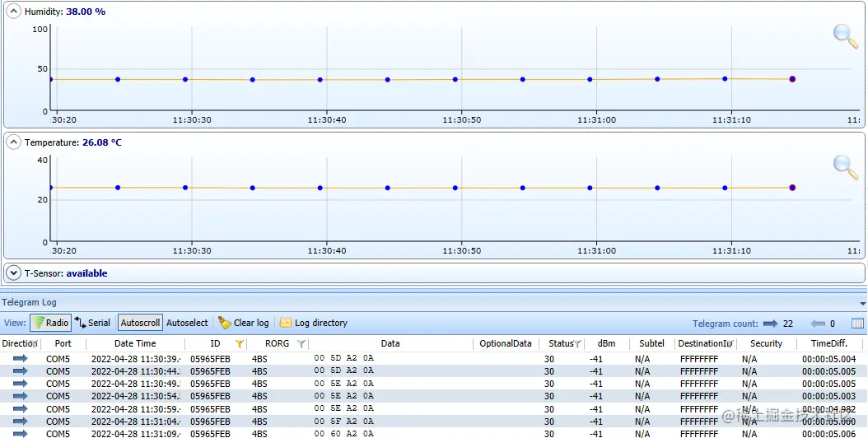868x438 pixels.
Task: Sort by the Security column header
Action: (x=766, y=343)
